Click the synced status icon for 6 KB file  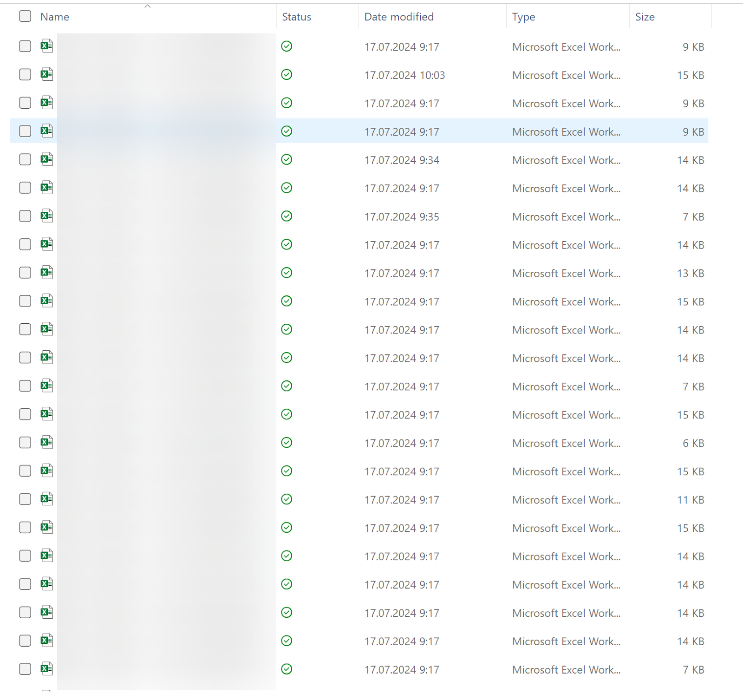(x=287, y=443)
